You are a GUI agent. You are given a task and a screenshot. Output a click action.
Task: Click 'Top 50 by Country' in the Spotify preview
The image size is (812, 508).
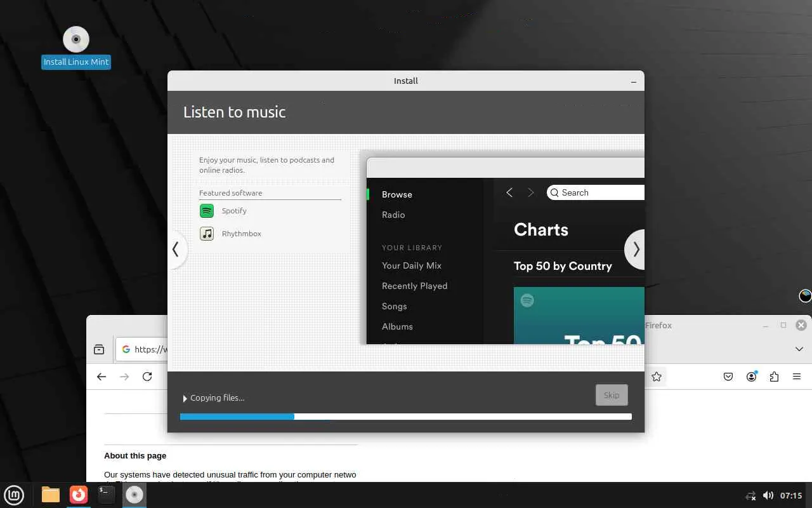(x=563, y=266)
